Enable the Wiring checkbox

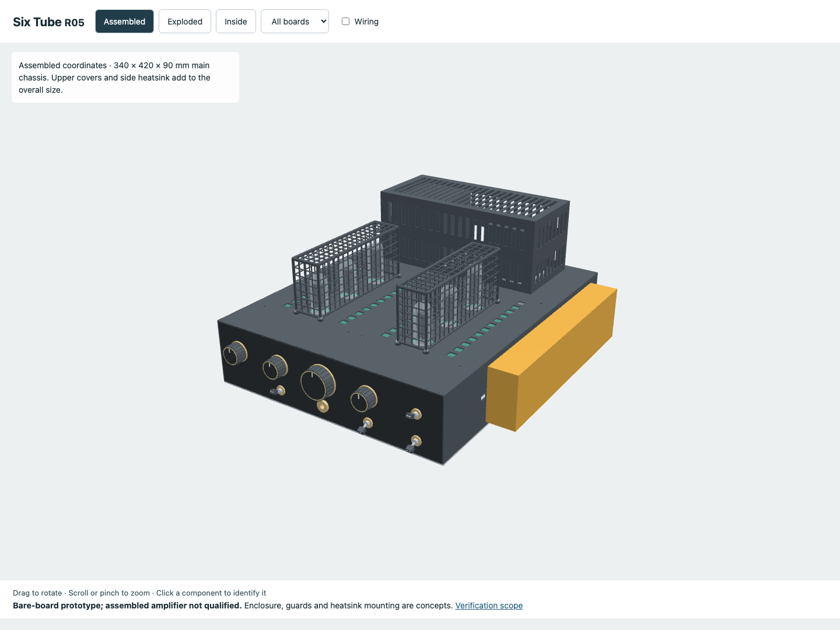346,22
